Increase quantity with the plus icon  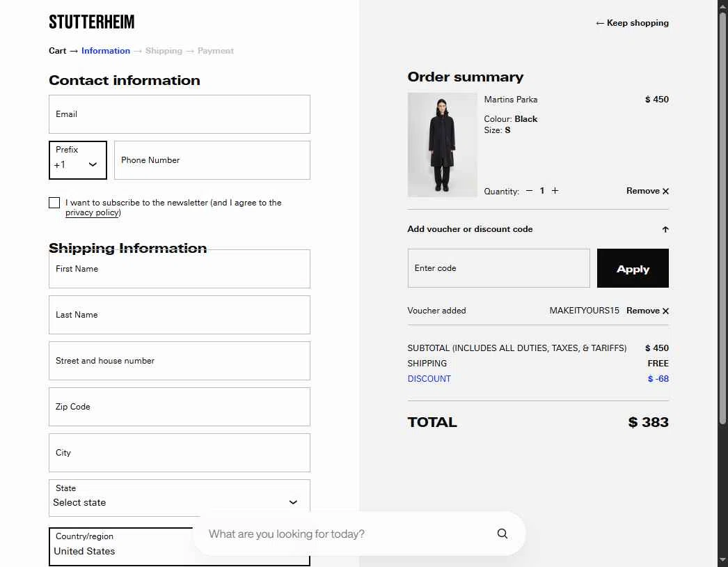(555, 191)
